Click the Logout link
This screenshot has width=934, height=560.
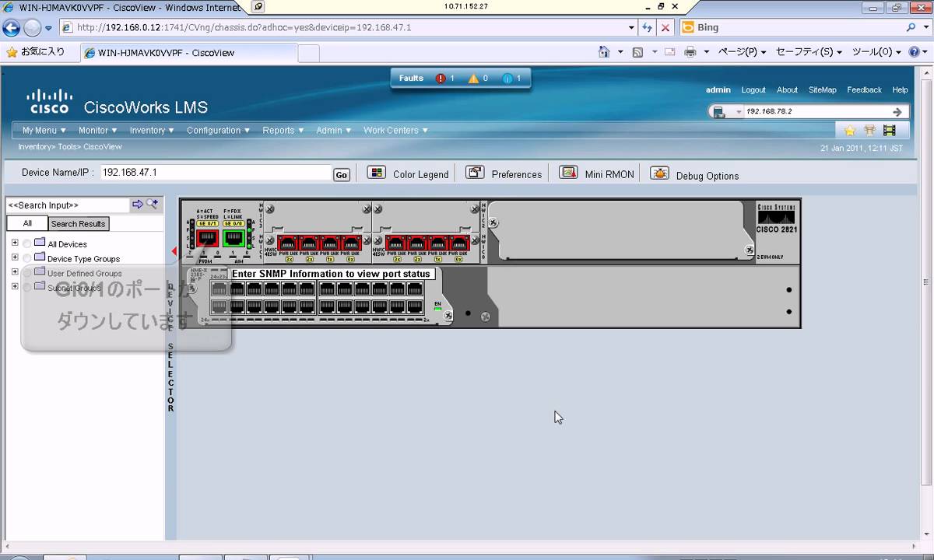pos(753,90)
